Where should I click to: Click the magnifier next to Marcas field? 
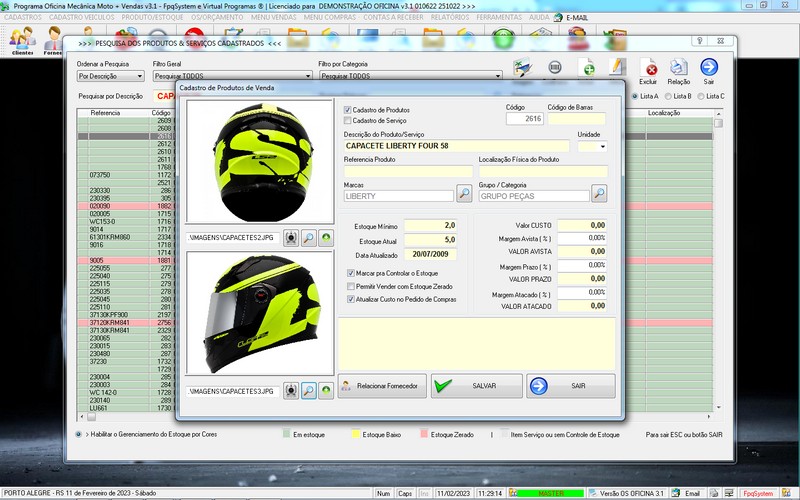click(x=464, y=194)
